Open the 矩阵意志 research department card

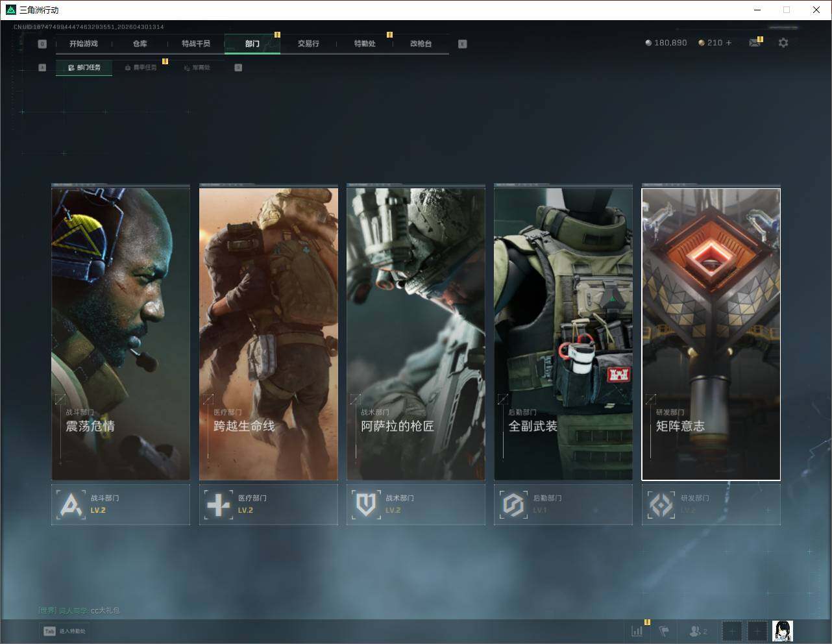pos(711,334)
